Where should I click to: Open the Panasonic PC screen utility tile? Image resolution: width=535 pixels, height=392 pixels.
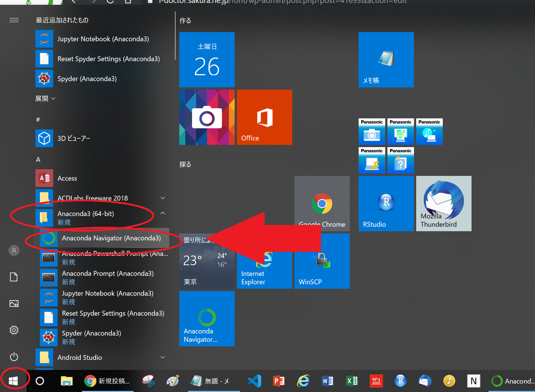click(401, 132)
